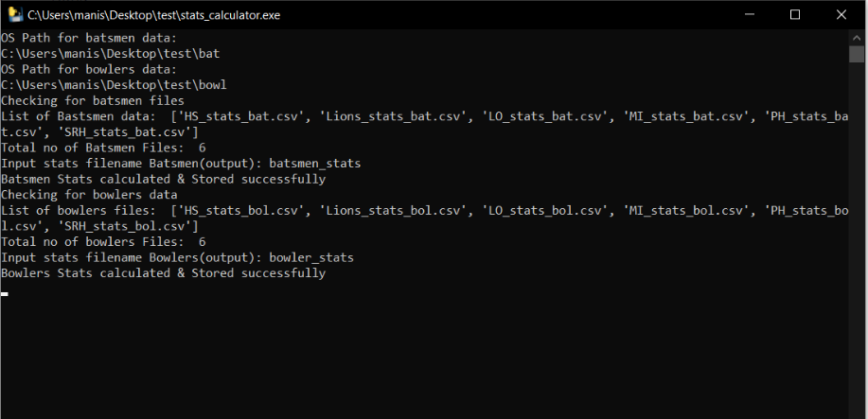Minimize the stats_calculator console window
868x419 pixels.
[x=749, y=15]
